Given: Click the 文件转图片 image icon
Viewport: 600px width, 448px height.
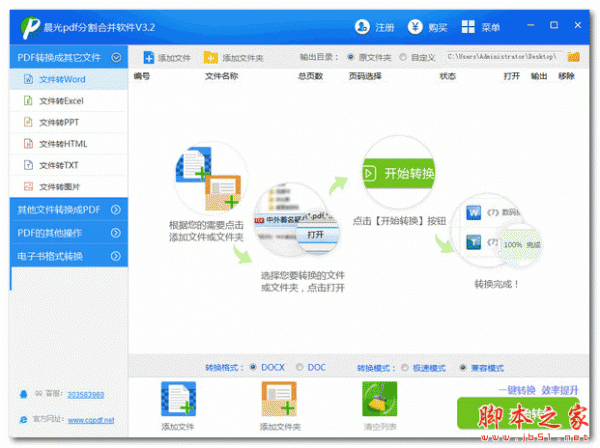Looking at the screenshot, I should click(x=28, y=186).
